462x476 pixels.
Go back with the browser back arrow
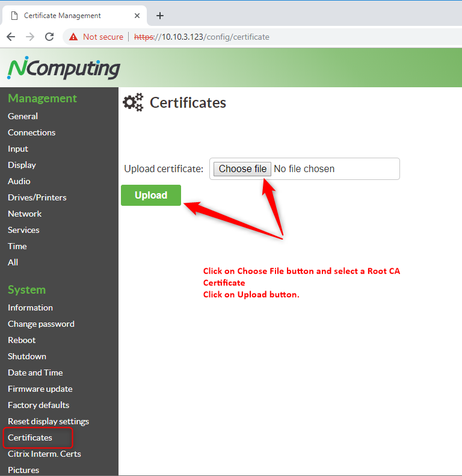[x=11, y=37]
